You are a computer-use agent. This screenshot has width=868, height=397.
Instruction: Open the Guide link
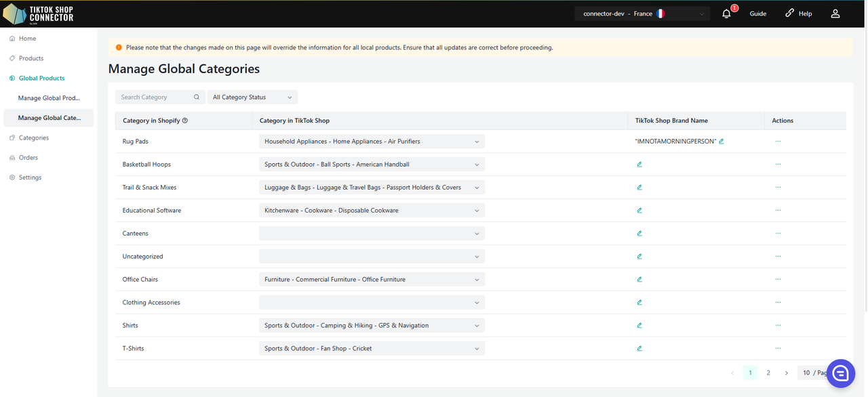tap(757, 14)
